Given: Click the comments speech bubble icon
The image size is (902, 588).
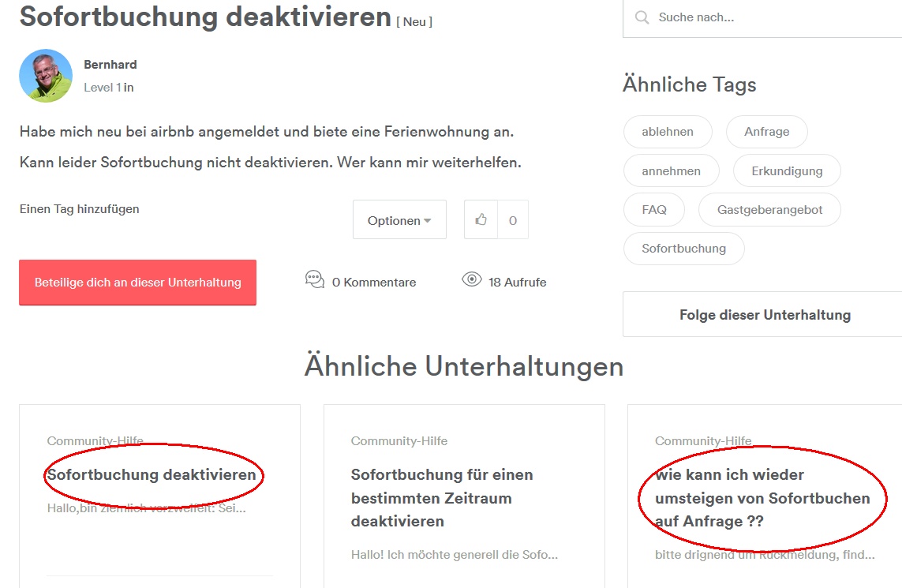Looking at the screenshot, I should [x=314, y=279].
